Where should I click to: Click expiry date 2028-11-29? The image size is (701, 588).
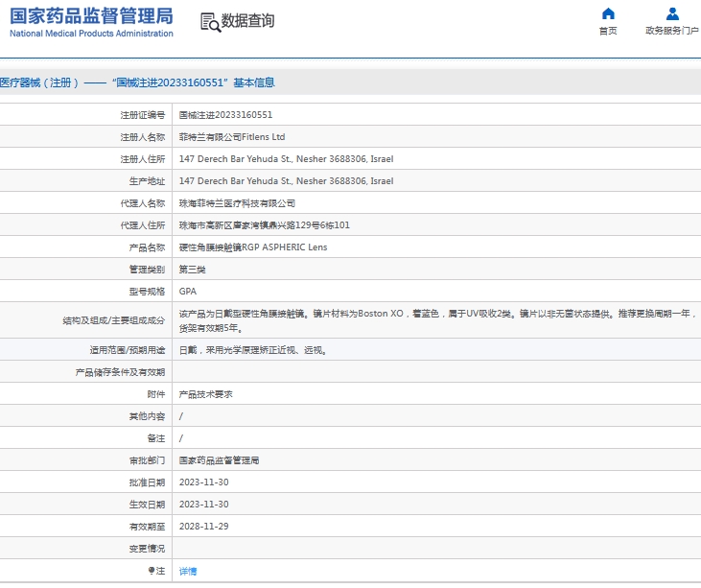coord(204,527)
